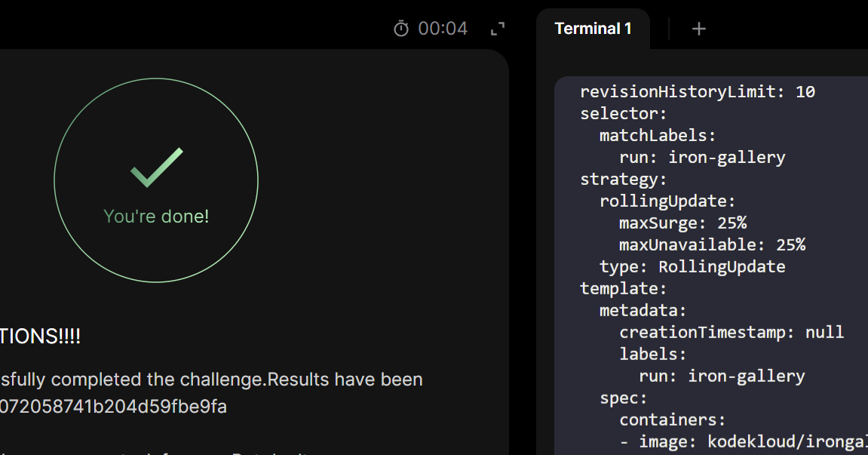This screenshot has width=868, height=455.
Task: Click the maxSurge: 25% line
Action: point(682,223)
